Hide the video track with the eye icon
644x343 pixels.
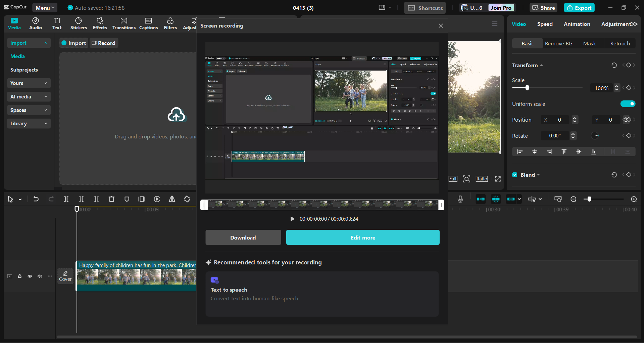tap(30, 276)
